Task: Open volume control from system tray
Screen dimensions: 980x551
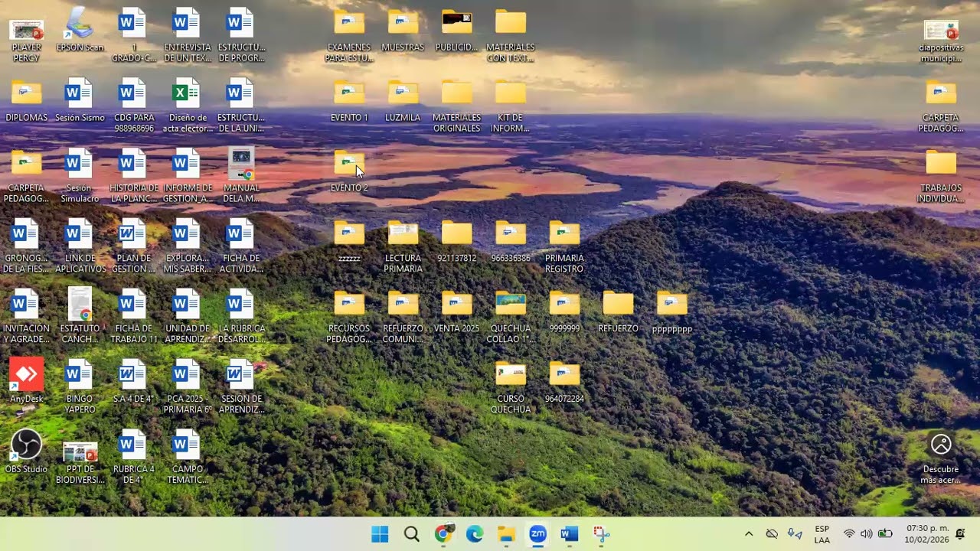Action: [867, 534]
